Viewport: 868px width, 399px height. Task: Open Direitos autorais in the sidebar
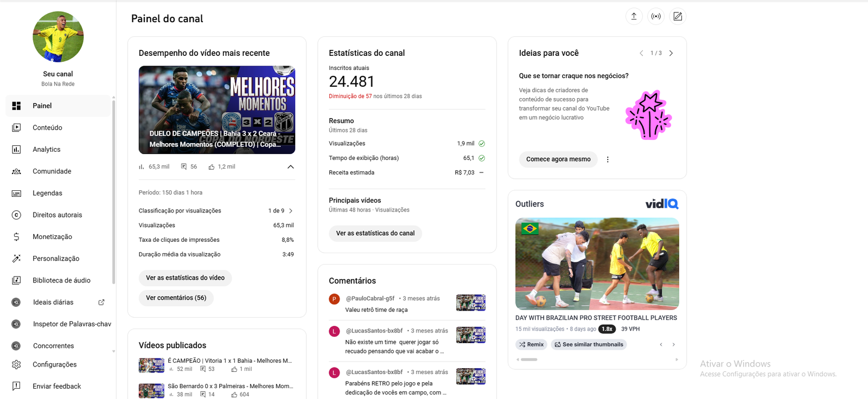click(x=58, y=215)
